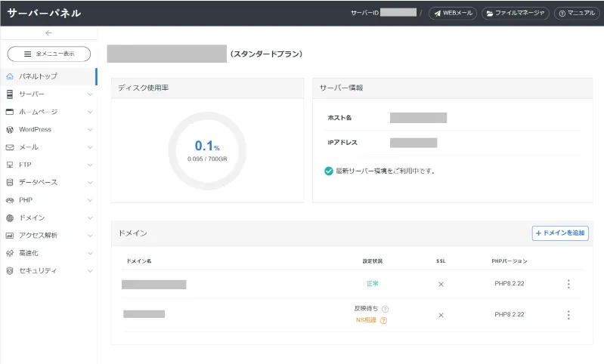Collapse sidebar with the left arrow
604x364 pixels.
48,33
